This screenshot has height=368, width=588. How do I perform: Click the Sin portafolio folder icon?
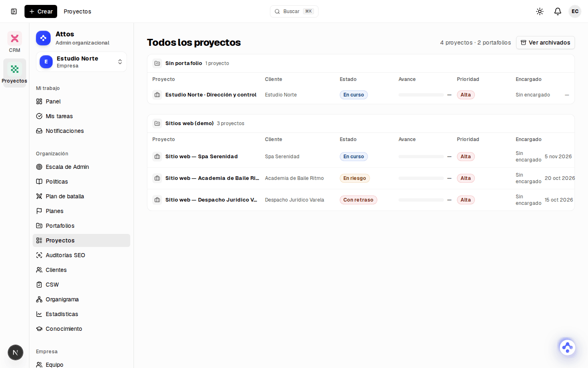(157, 63)
